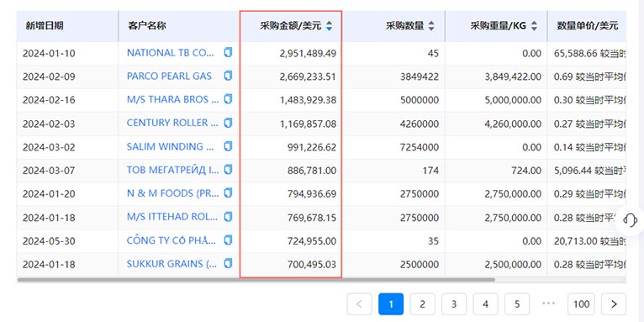Copy the CÔNG TY CỔ PHẦ customer name
This screenshot has height=322, width=644.
228,240
